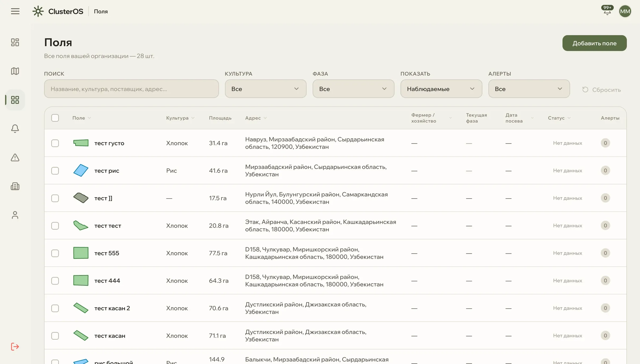Image resolution: width=640 pixels, height=364 pixels.
Task: Sort by the Поле column header
Action: tap(82, 118)
